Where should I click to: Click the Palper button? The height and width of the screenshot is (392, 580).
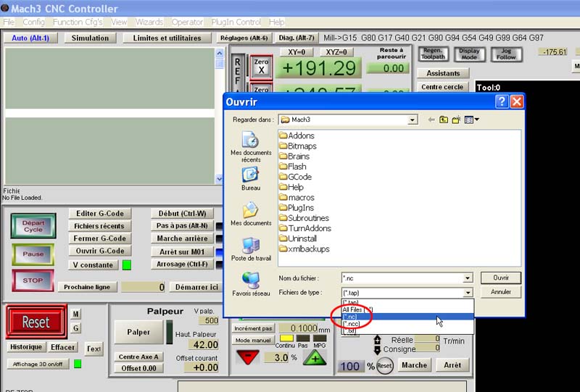[x=138, y=332]
